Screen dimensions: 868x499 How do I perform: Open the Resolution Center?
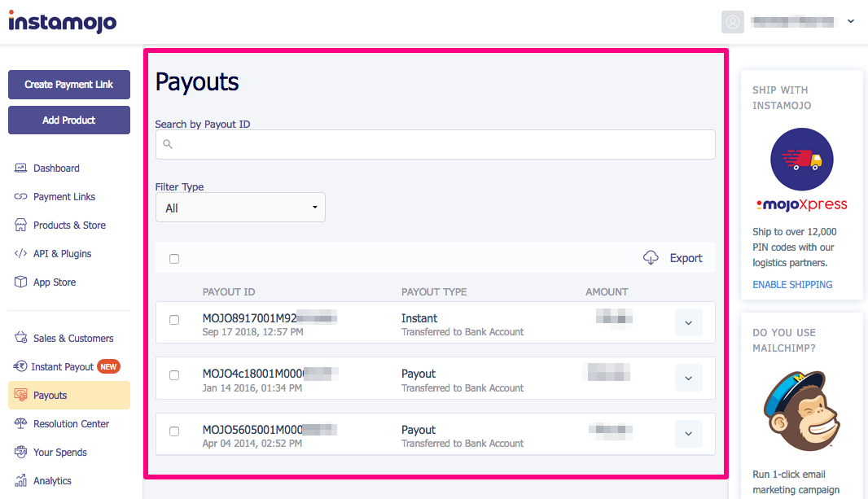click(x=71, y=424)
